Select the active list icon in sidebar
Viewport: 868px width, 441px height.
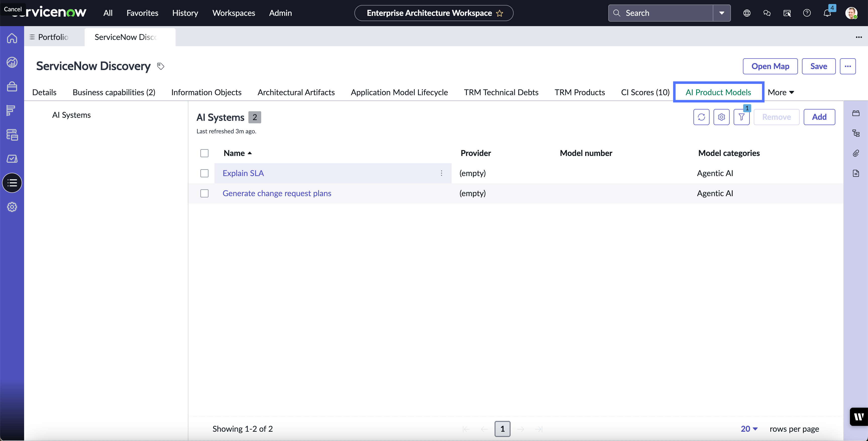point(12,183)
